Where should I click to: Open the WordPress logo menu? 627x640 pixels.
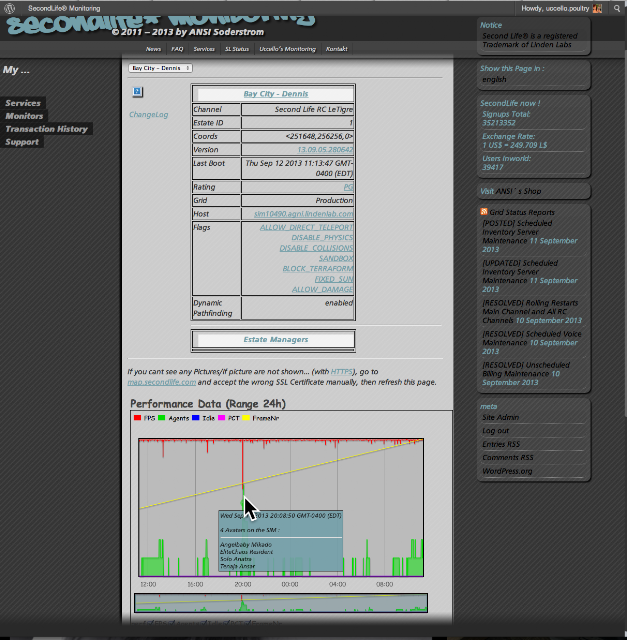click(9, 8)
